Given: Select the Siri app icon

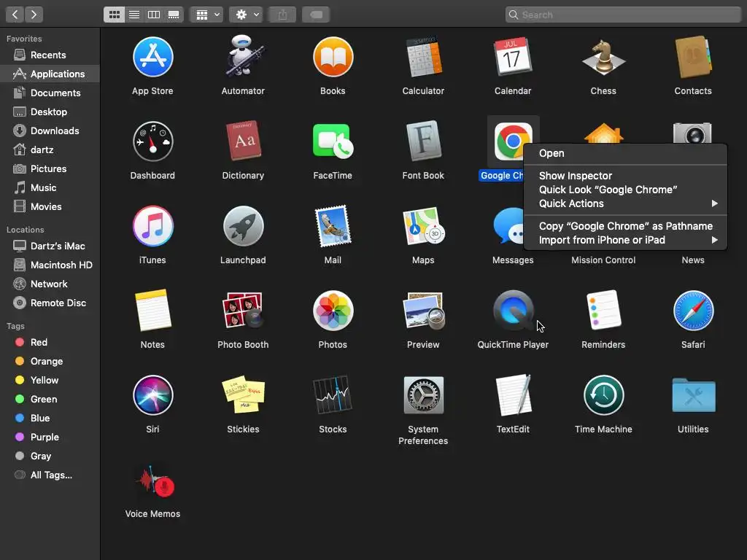Looking at the screenshot, I should point(152,395).
